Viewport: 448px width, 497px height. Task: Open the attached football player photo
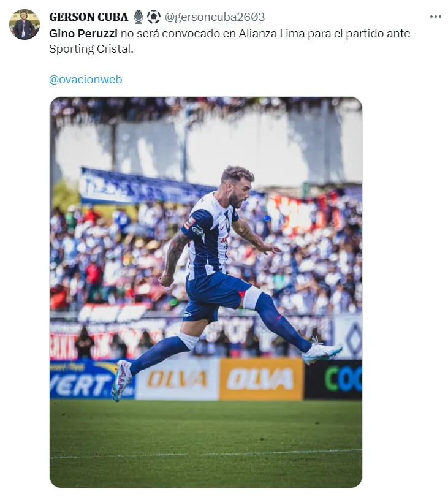206,292
